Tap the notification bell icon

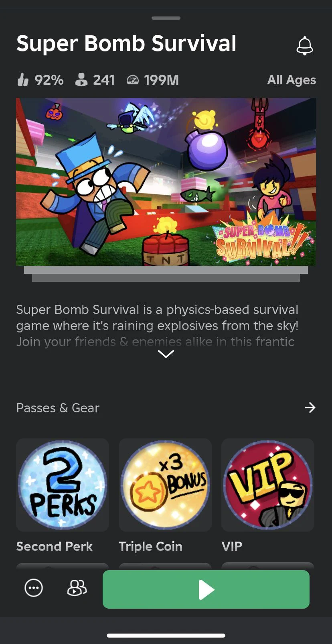pos(304,46)
